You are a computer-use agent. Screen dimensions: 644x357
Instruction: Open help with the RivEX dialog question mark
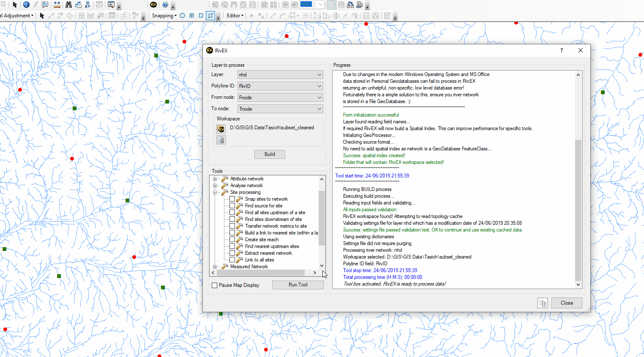562,50
